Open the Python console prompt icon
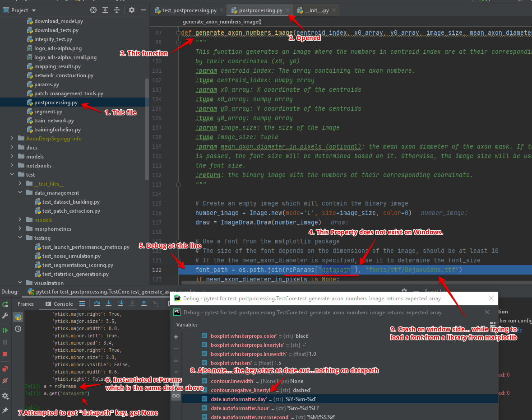 [x=18, y=317]
